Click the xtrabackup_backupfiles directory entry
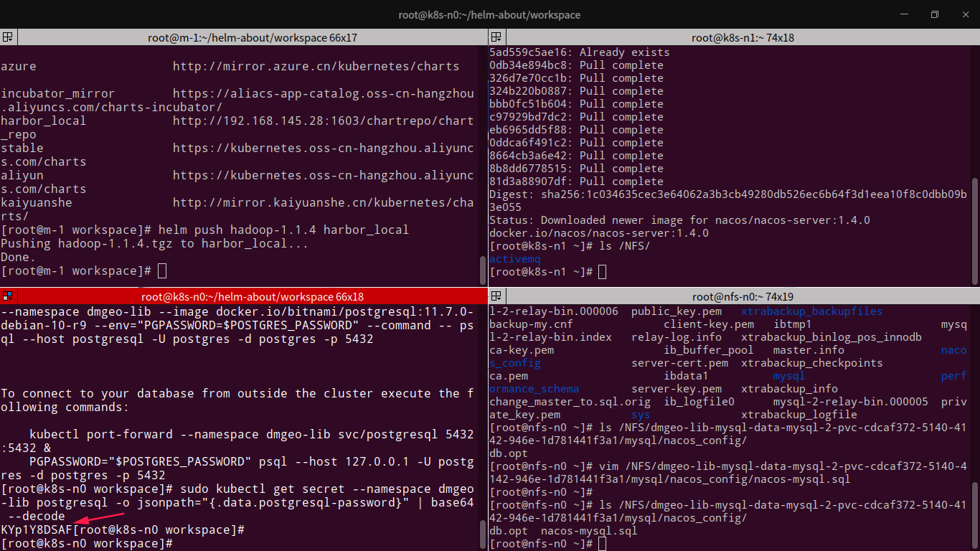Viewport: 980px width, 551px height. (x=811, y=311)
